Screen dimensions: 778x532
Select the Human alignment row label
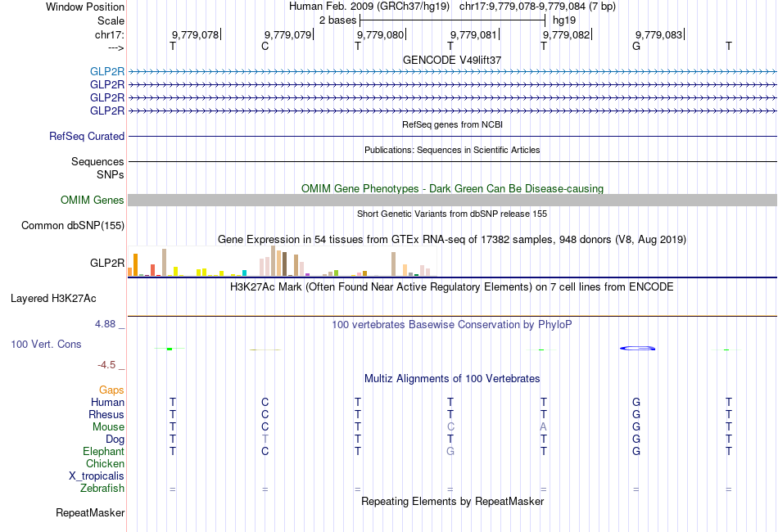(107, 403)
